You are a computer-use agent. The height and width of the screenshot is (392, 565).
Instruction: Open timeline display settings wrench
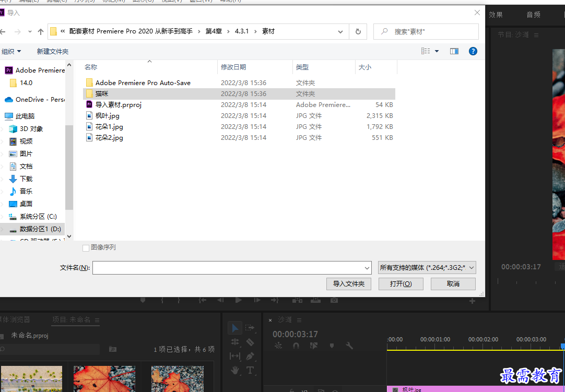coord(349,346)
